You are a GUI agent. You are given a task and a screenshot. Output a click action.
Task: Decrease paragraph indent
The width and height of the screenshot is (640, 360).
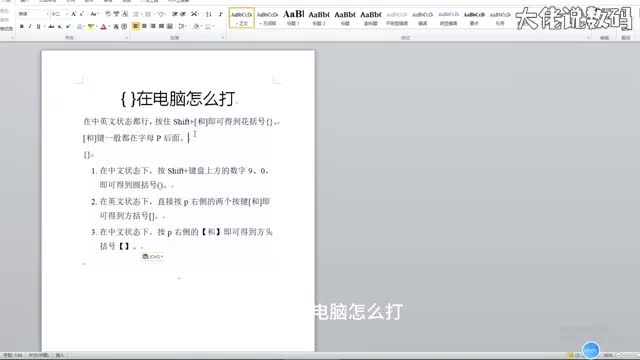[x=175, y=14]
